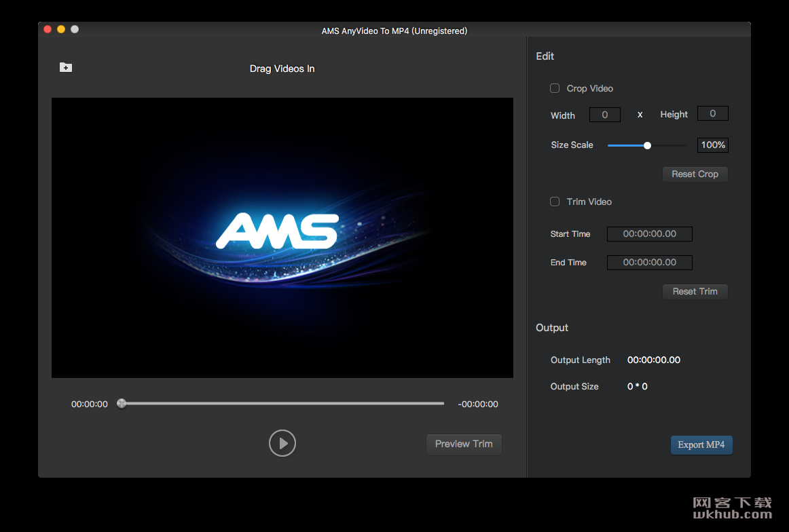
Task: Click the Reset Crop button
Action: click(x=695, y=174)
